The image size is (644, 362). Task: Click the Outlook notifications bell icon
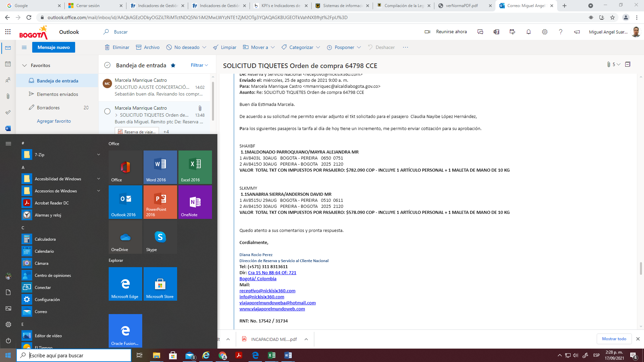[528, 32]
